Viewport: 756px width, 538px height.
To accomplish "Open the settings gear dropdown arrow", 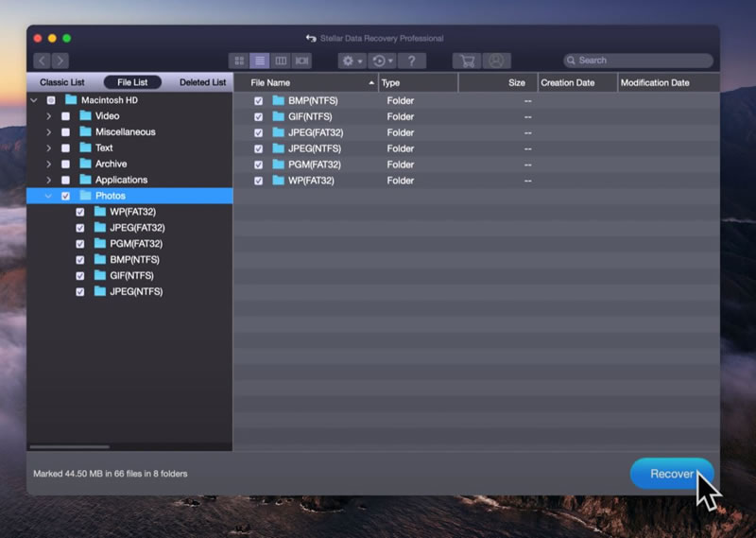I will (360, 61).
